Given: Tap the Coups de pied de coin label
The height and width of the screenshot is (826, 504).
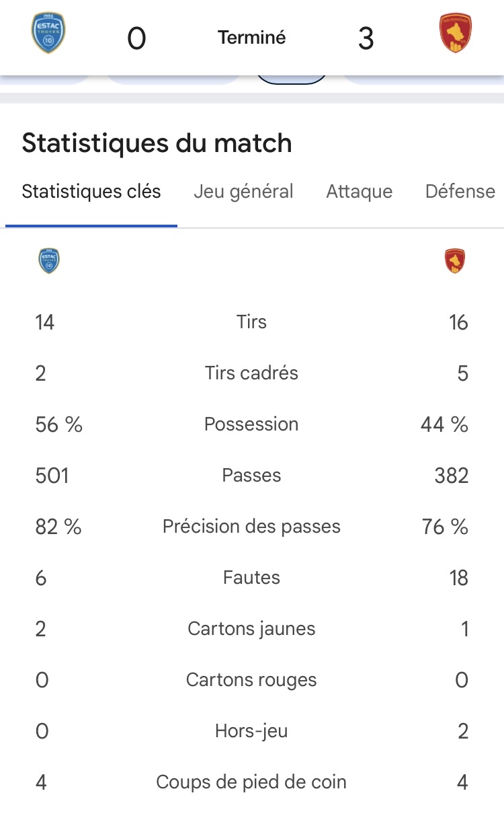Looking at the screenshot, I should tap(252, 782).
